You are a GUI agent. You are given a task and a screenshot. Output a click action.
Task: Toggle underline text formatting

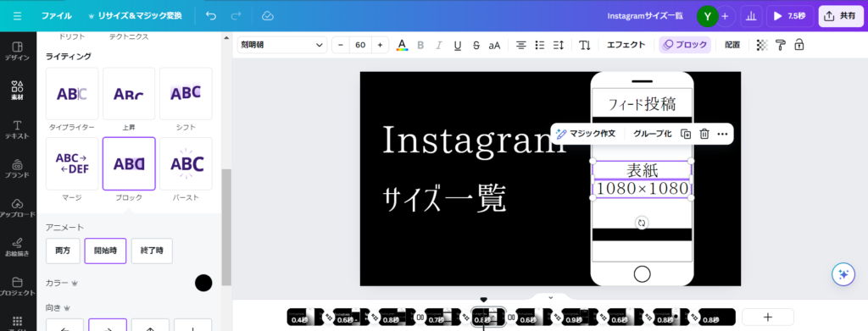[x=457, y=46]
